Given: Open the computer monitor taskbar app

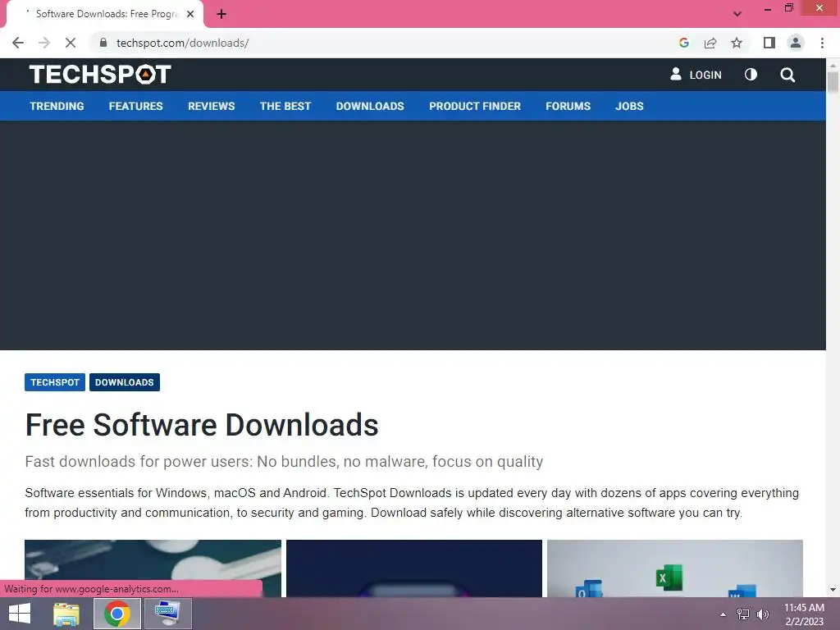Looking at the screenshot, I should coord(167,614).
